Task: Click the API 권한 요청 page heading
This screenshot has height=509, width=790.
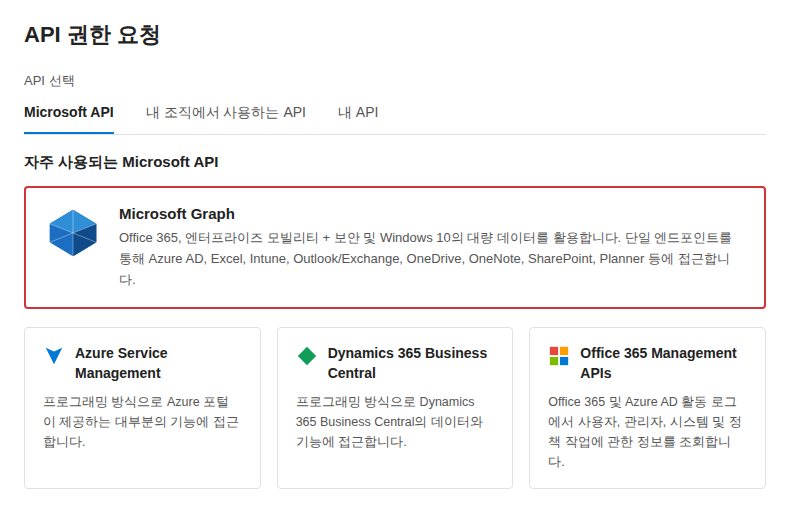Action: tap(92, 35)
